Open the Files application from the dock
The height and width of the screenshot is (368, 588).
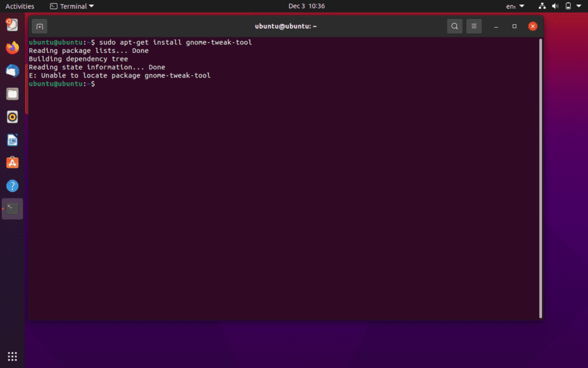click(12, 94)
